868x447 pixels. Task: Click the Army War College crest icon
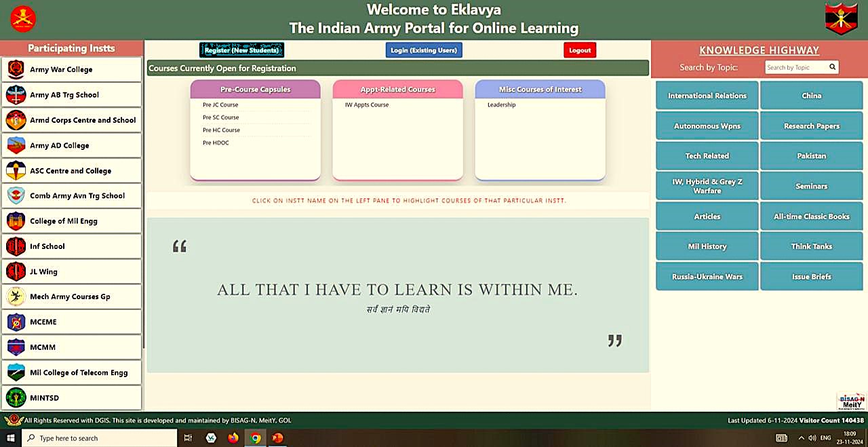[x=16, y=69]
